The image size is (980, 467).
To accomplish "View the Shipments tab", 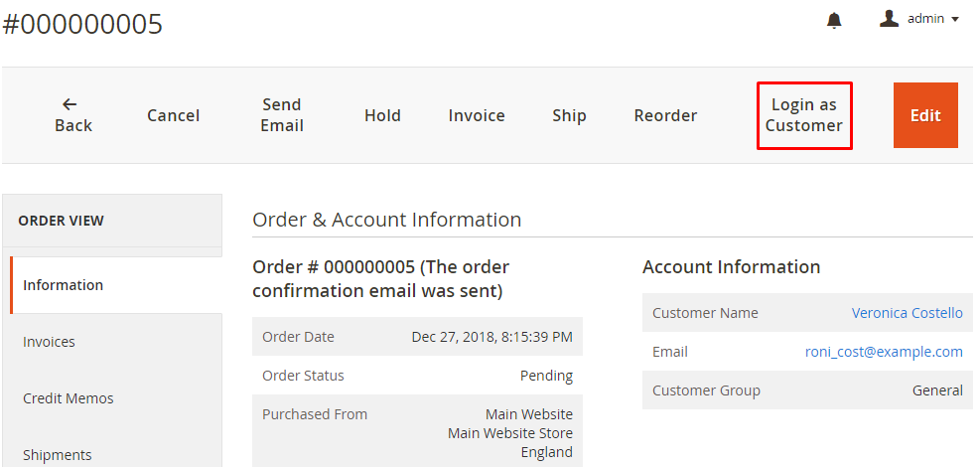I will (x=58, y=454).
